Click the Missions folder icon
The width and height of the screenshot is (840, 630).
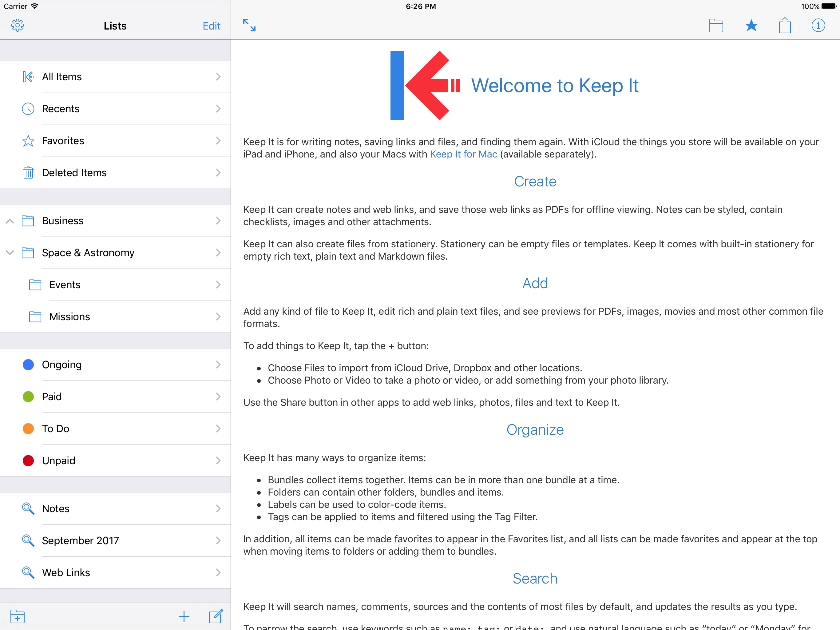click(35, 317)
